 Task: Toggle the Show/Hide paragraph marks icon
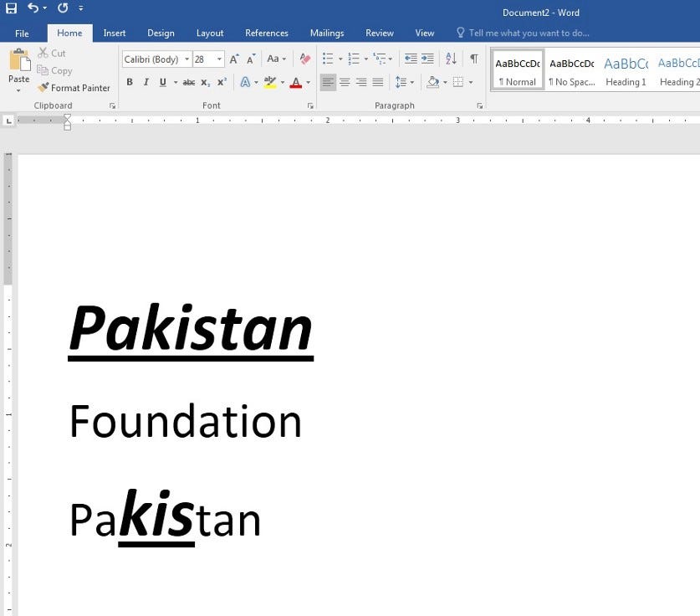tap(473, 59)
